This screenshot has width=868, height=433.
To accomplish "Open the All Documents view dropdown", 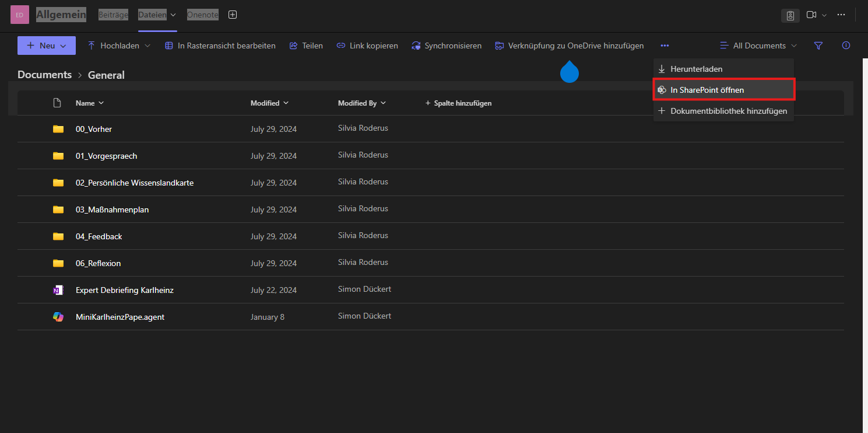I will click(758, 46).
